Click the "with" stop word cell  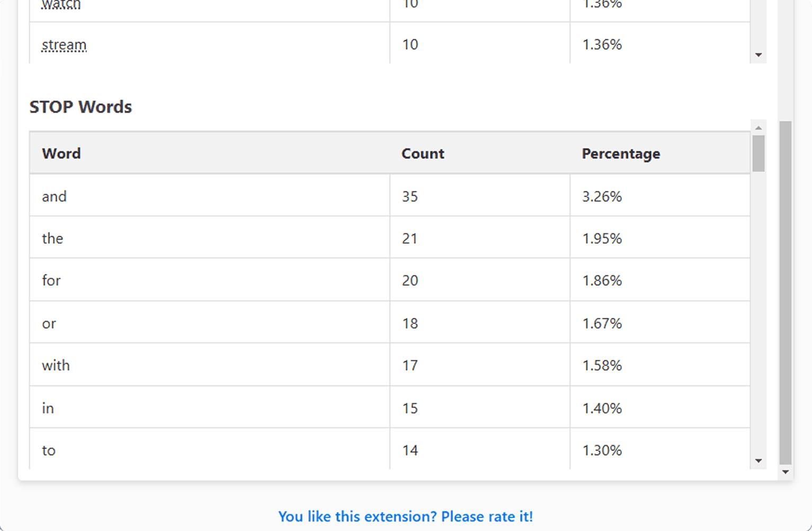pyautogui.click(x=56, y=366)
